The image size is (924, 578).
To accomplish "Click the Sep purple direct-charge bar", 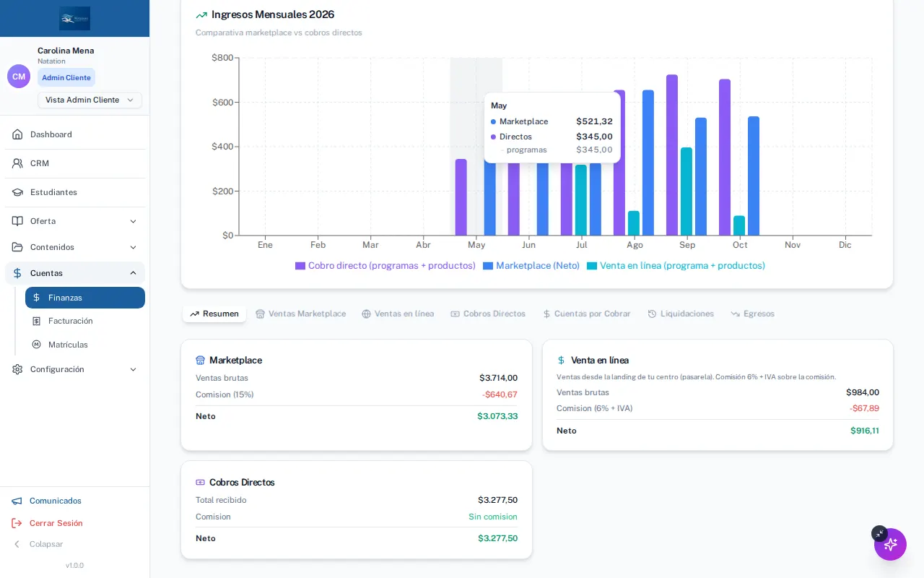I will [672, 155].
